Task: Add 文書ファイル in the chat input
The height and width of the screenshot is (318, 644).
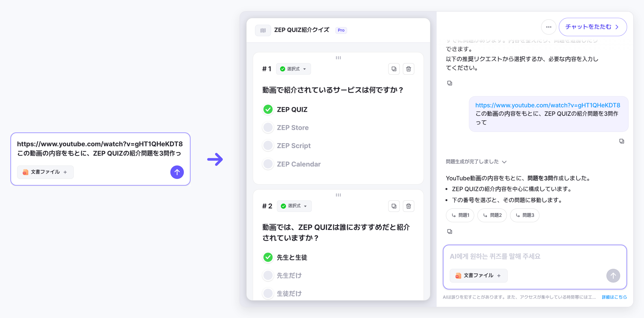Action: pos(478,275)
